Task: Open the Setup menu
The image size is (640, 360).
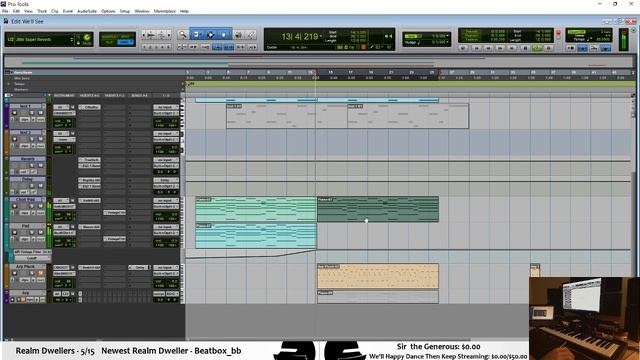Action: (124, 11)
